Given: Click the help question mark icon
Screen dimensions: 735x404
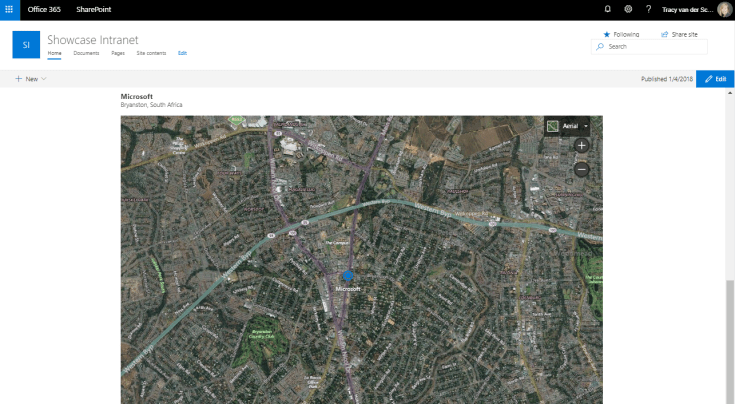Looking at the screenshot, I should point(649,9).
